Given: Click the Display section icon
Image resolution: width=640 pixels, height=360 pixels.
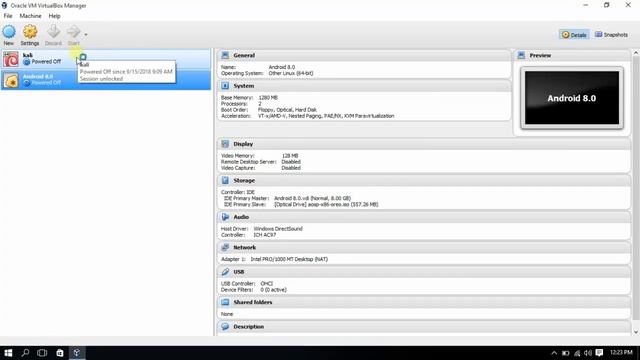Looking at the screenshot, I should [225, 144].
